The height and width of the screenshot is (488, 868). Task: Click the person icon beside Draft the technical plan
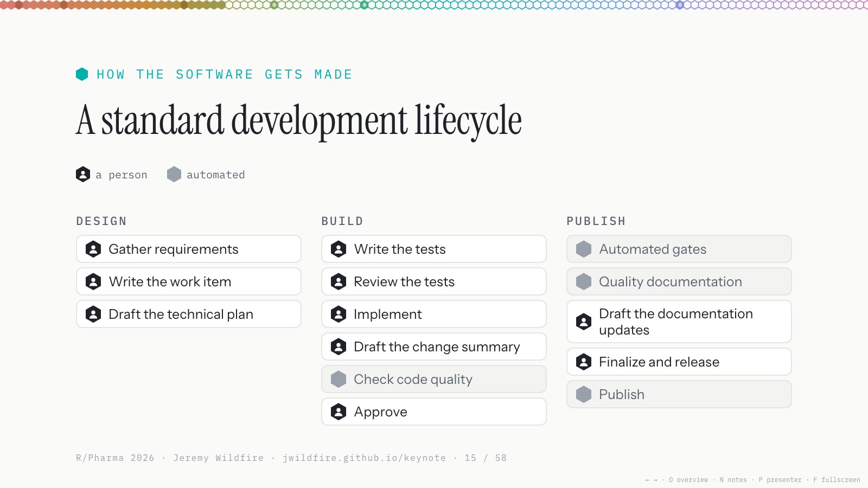point(93,314)
